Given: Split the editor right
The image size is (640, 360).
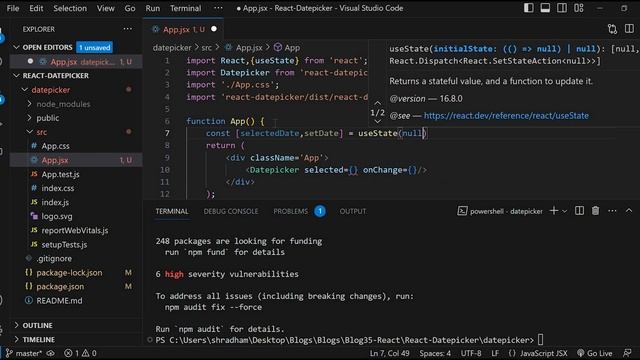Looking at the screenshot, I should point(629,29).
